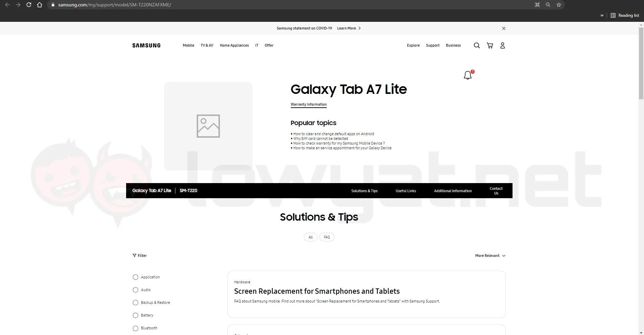
Task: Select the Backup & Restore filter radio
Action: pyautogui.click(x=136, y=302)
